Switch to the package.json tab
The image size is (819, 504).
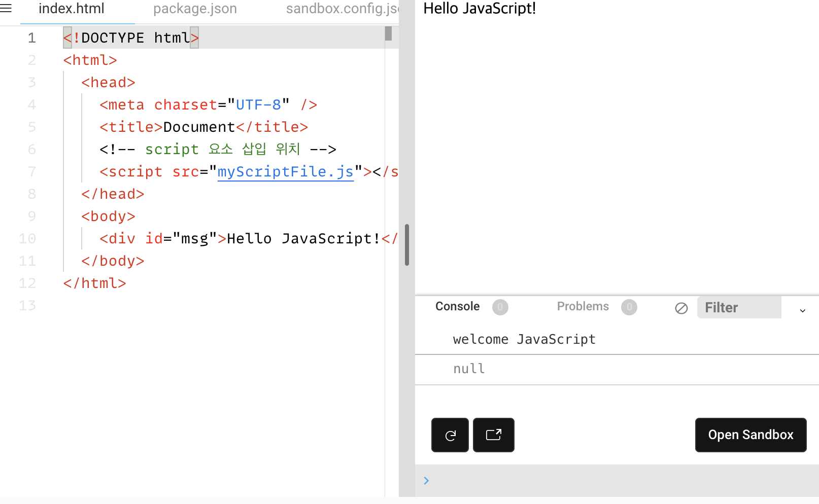pyautogui.click(x=195, y=9)
